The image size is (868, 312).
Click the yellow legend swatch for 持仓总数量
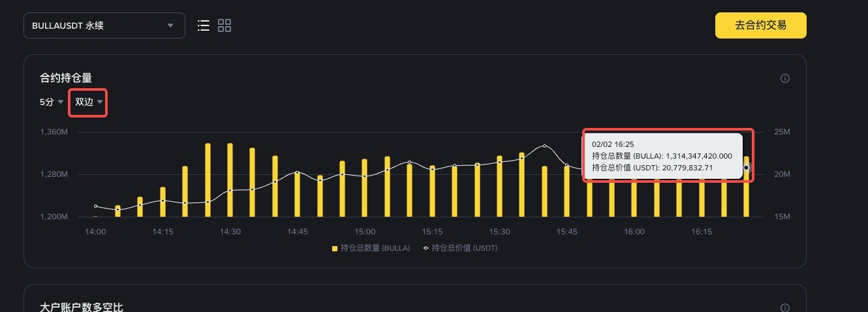pyautogui.click(x=335, y=248)
